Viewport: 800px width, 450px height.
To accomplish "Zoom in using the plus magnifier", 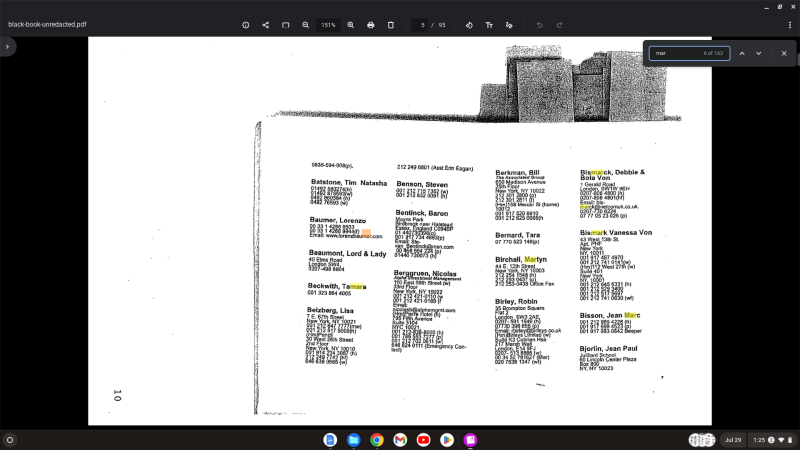I will coord(350,24).
